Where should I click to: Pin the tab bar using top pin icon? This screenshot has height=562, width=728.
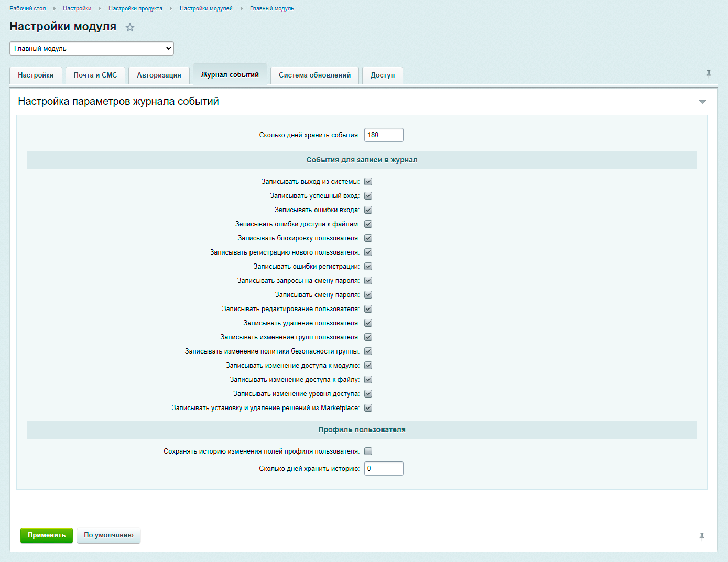709,74
